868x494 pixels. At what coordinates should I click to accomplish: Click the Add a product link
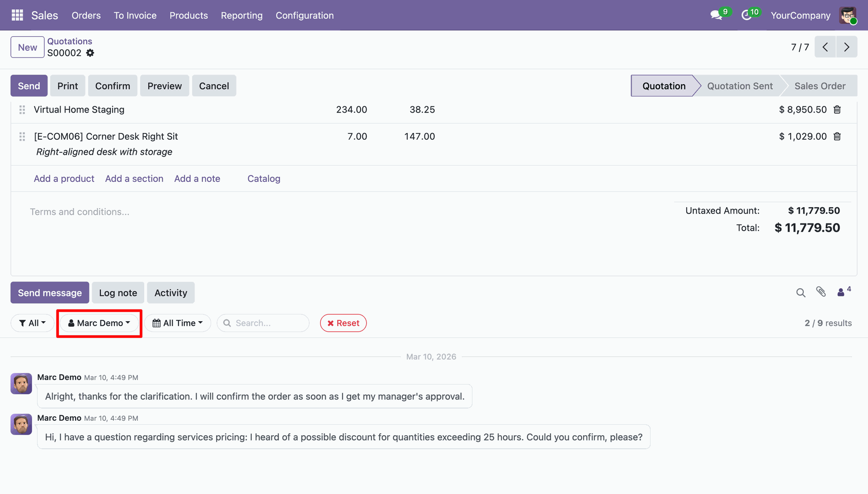(x=64, y=179)
